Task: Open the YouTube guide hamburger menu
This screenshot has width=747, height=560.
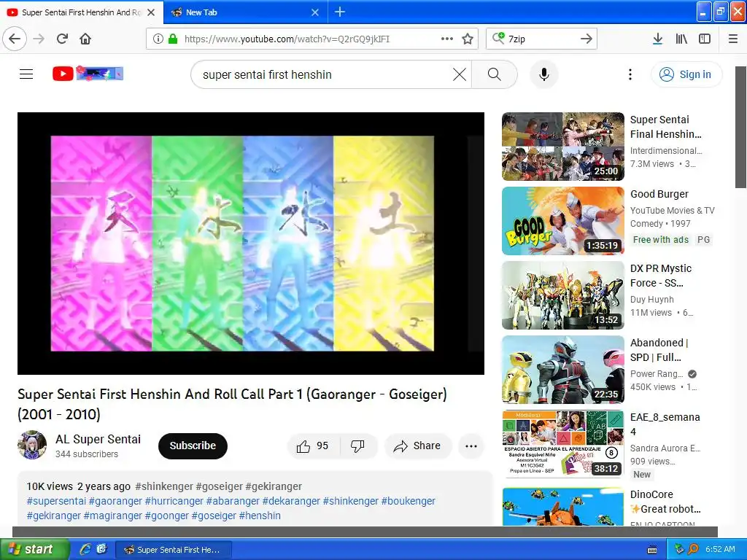Action: coord(26,74)
